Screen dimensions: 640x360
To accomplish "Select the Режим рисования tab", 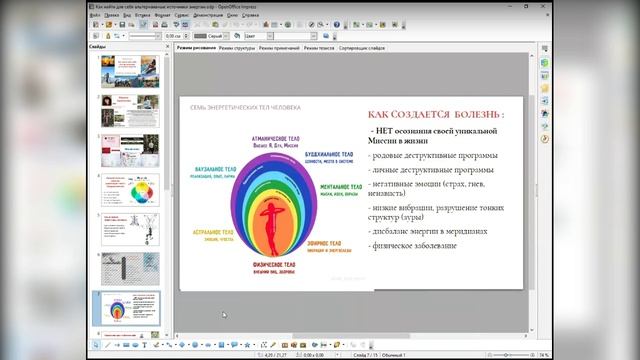I will 196,48.
